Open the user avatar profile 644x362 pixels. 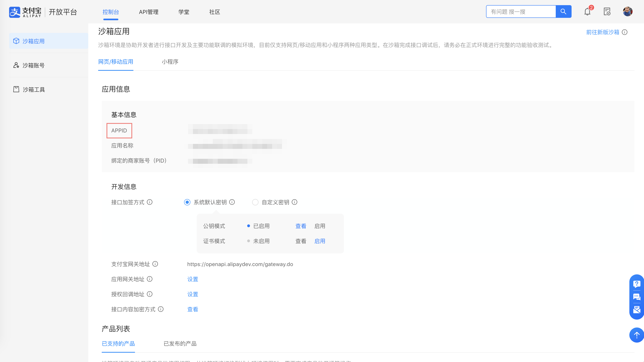[628, 11]
